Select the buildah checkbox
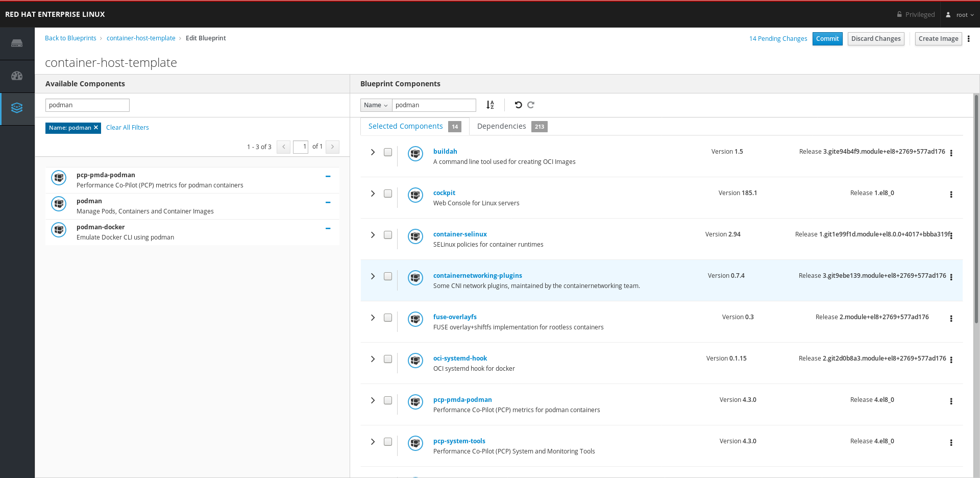The height and width of the screenshot is (478, 980). (x=388, y=152)
